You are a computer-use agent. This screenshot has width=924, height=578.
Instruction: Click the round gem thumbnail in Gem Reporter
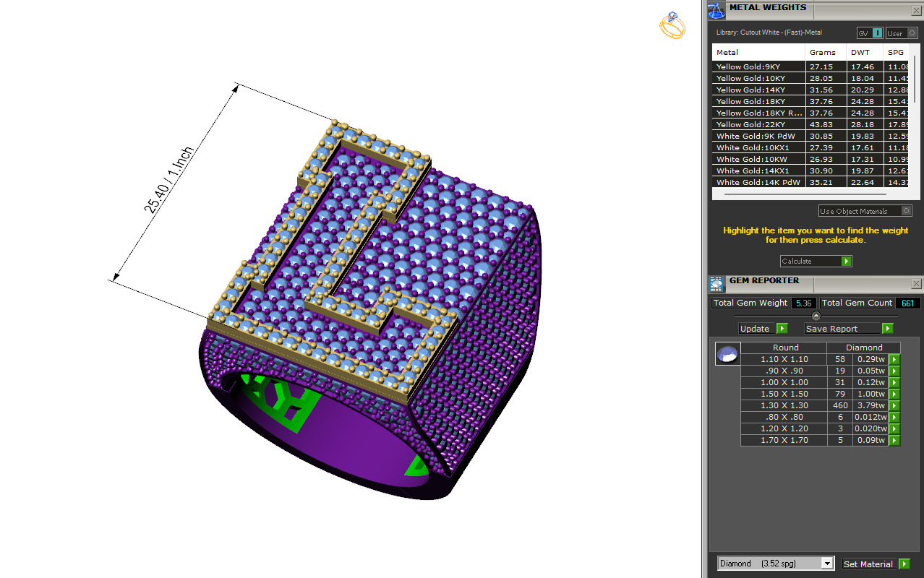[x=728, y=354]
